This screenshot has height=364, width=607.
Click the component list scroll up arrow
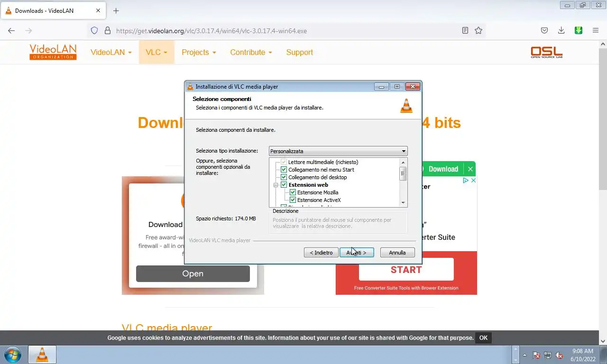[404, 162]
